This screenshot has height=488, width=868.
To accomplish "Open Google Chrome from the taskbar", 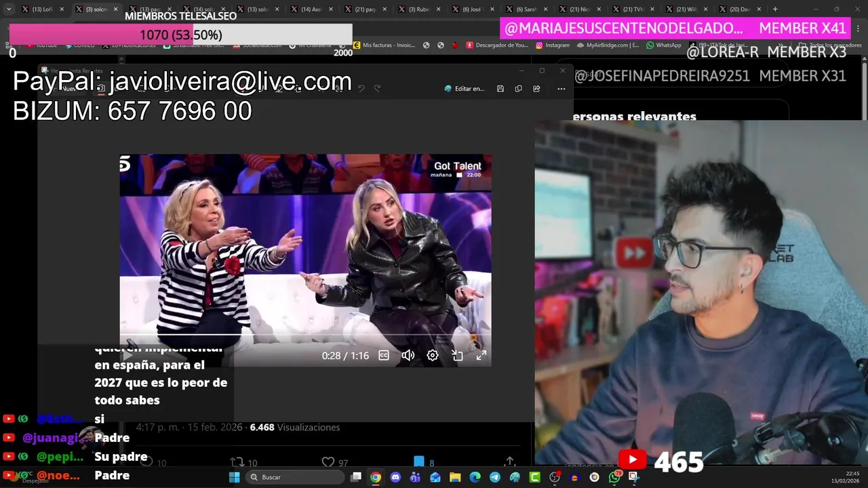I will (x=376, y=477).
